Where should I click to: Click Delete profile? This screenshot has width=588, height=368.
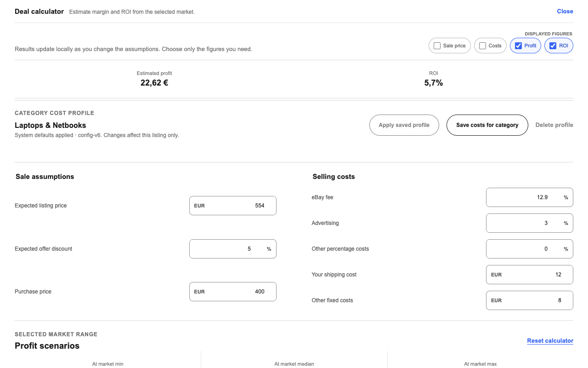click(x=554, y=125)
